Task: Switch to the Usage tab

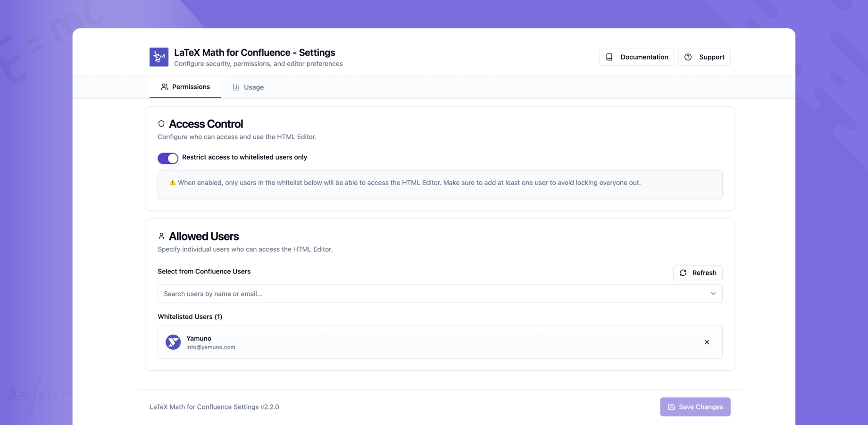Action: tap(249, 87)
